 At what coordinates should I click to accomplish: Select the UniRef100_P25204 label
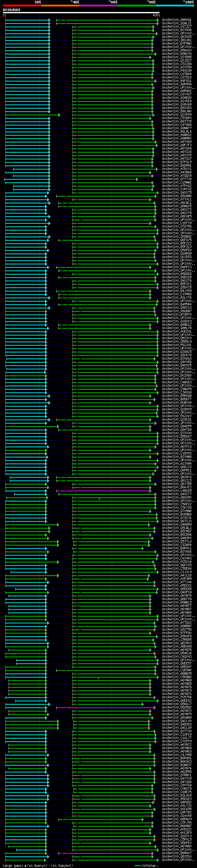177,562
